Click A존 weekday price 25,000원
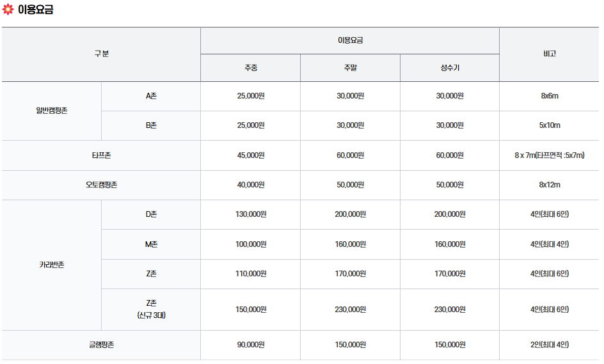The image size is (604, 364). [251, 96]
